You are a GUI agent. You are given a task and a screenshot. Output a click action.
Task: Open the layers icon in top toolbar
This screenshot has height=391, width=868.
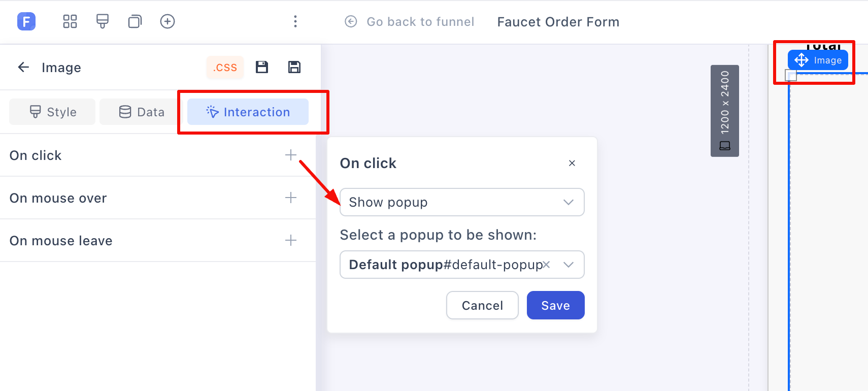135,21
